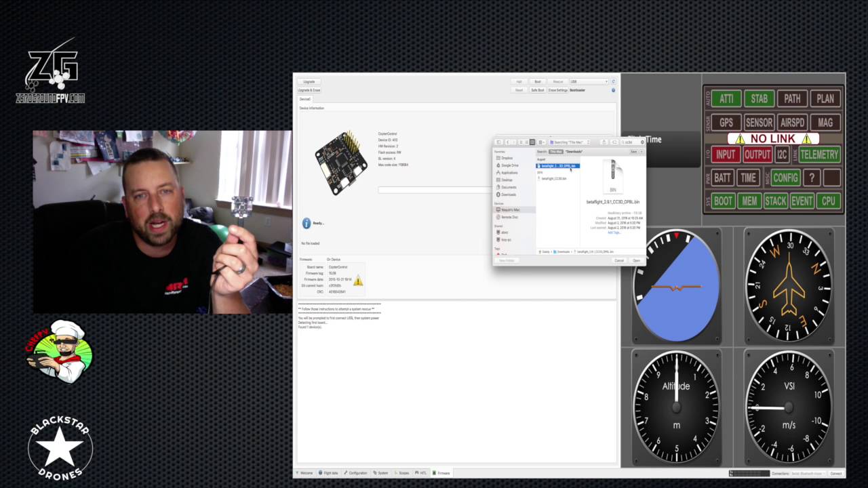The height and width of the screenshot is (488, 868).
Task: Click the red OUTPUT alarm indicator
Action: point(757,155)
